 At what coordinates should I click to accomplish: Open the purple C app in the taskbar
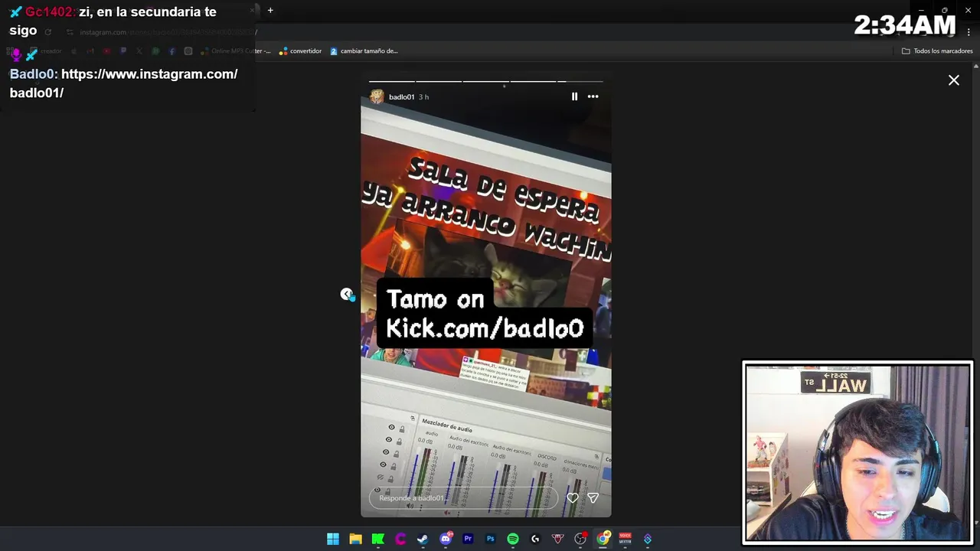[x=400, y=539]
